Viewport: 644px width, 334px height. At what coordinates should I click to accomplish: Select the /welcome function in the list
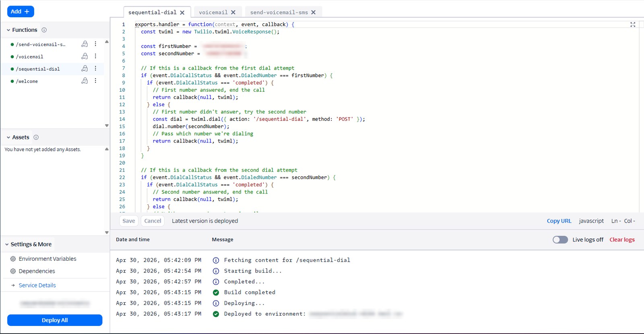(x=27, y=81)
